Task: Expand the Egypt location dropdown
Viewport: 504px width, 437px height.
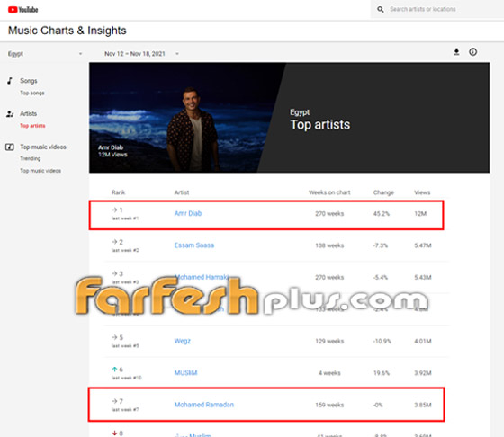Action: click(x=45, y=54)
